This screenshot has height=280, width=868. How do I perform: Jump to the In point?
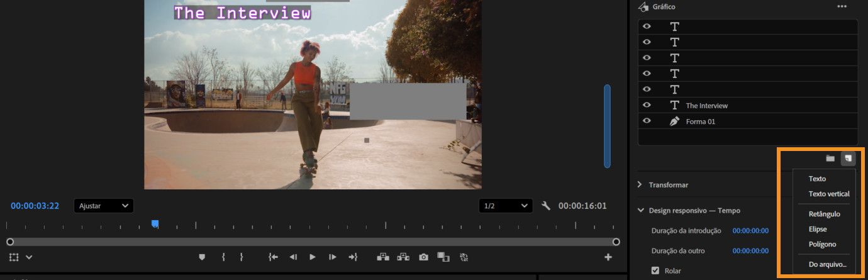point(273,257)
